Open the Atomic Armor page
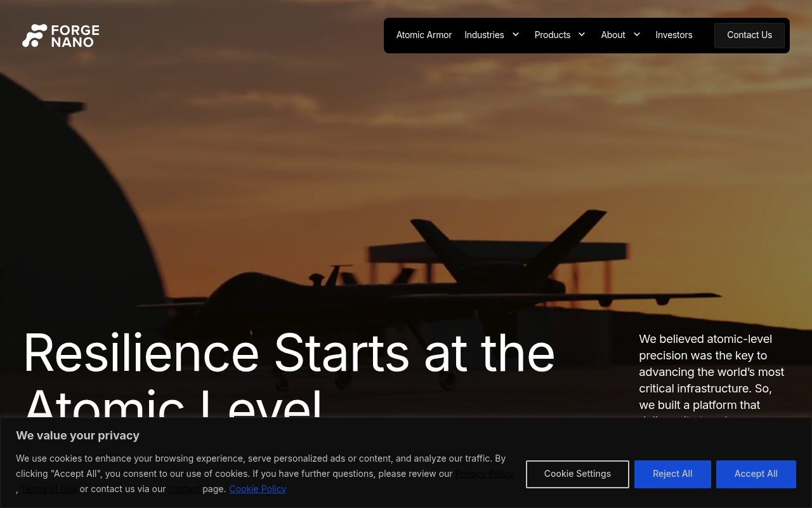The image size is (812, 508). point(424,35)
